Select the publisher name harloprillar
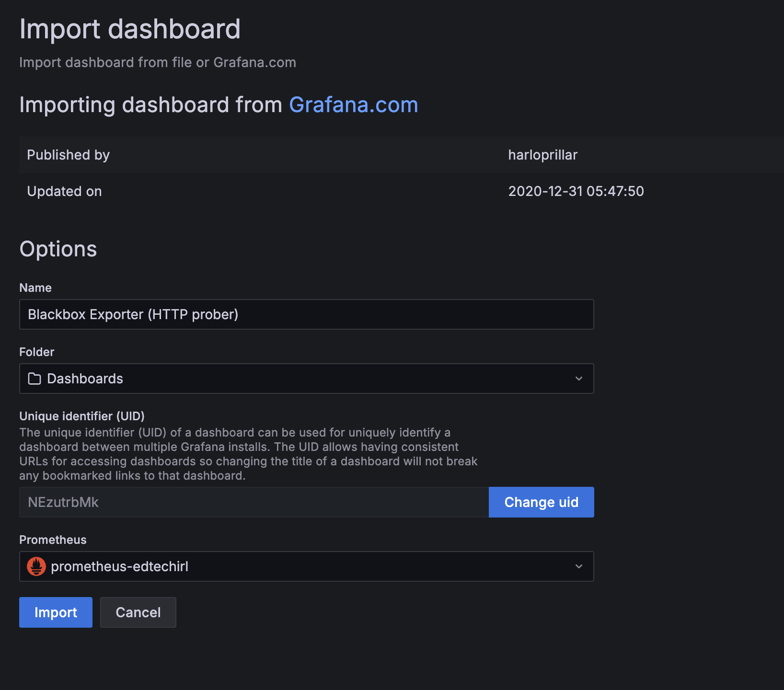 (x=543, y=155)
